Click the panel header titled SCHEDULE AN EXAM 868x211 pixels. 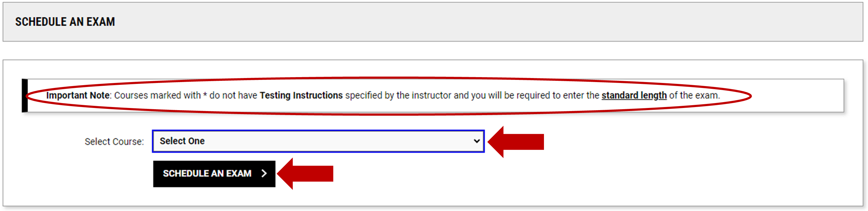pyautogui.click(x=65, y=22)
